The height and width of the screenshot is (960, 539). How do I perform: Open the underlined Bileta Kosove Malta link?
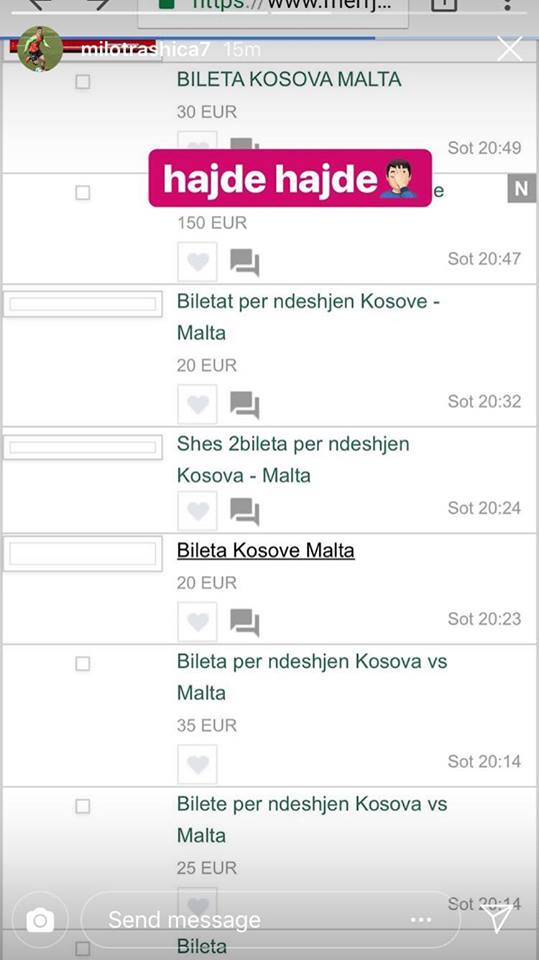coord(266,550)
